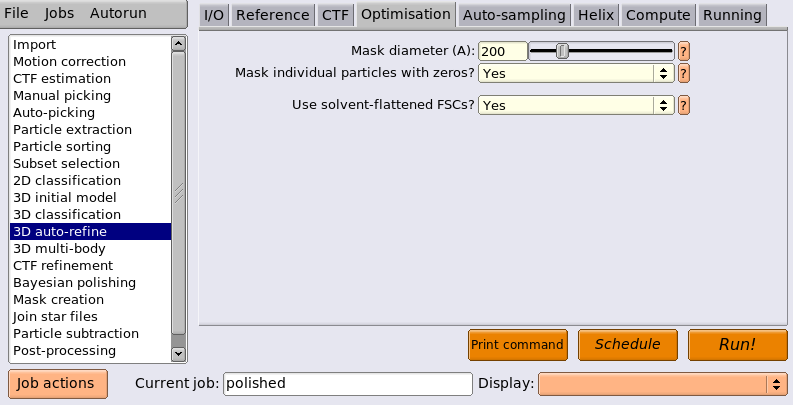Image resolution: width=793 pixels, height=405 pixels.
Task: Click the Current job text field
Action: coord(347,384)
